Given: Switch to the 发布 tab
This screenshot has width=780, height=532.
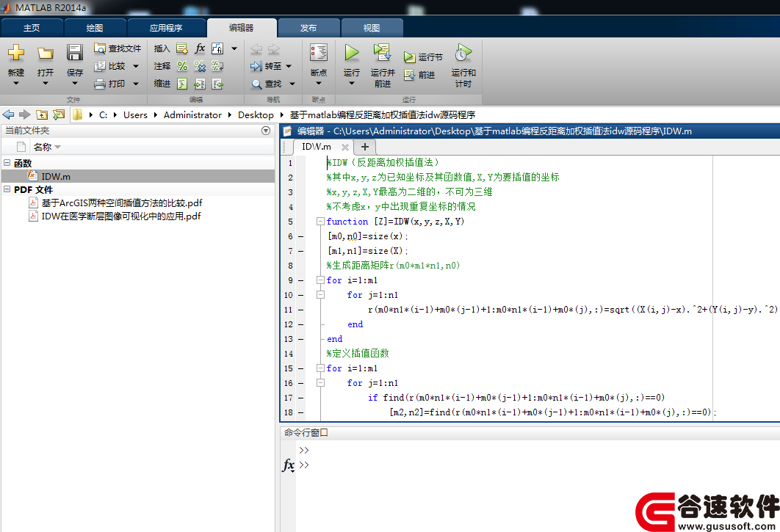Looking at the screenshot, I should pyautogui.click(x=308, y=28).
